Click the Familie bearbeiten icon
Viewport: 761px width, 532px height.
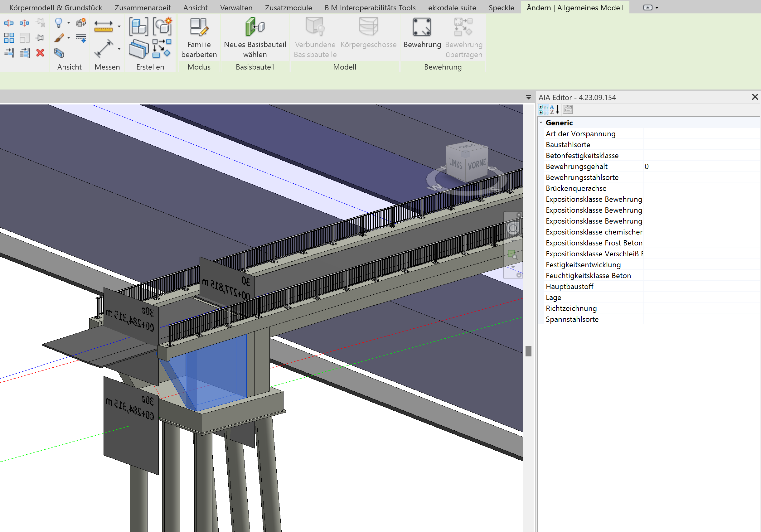(x=199, y=27)
